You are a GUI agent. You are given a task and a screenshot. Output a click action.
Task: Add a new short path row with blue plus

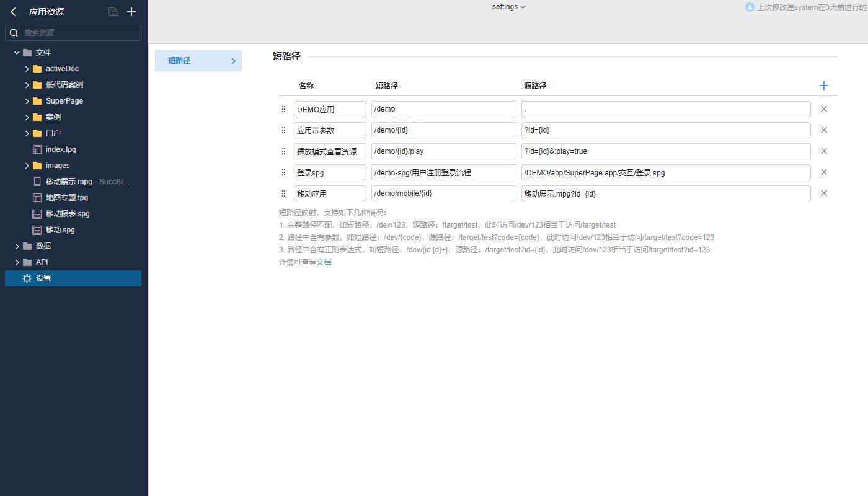click(x=823, y=86)
